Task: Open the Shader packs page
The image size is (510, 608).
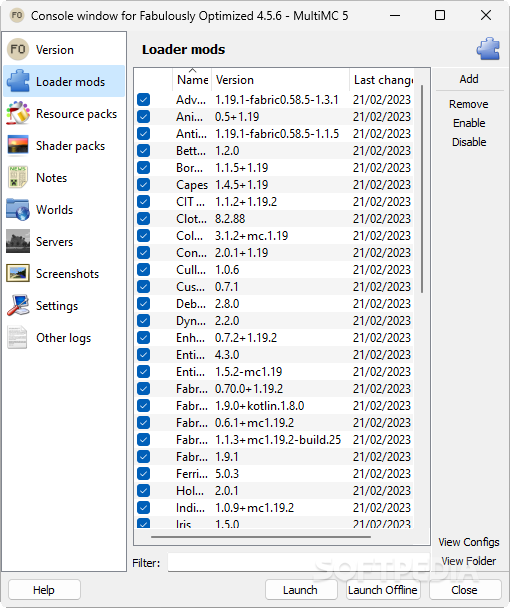Action: pos(64,145)
